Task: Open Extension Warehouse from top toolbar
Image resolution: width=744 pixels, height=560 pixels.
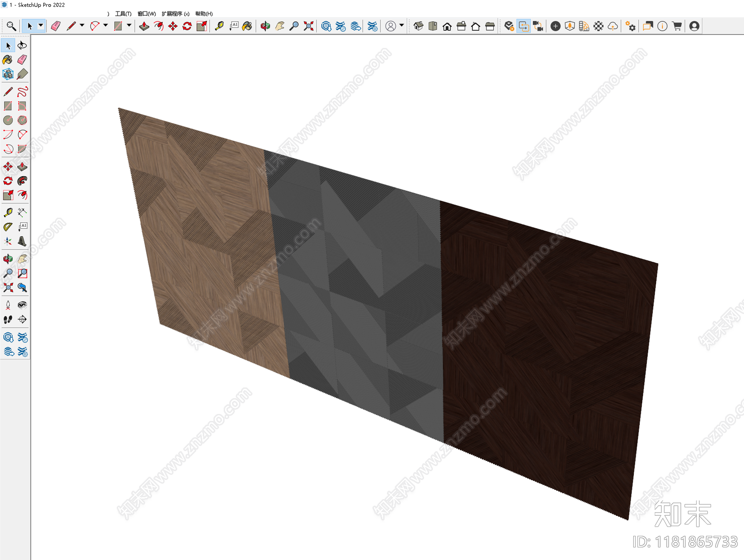Action: 341,26
